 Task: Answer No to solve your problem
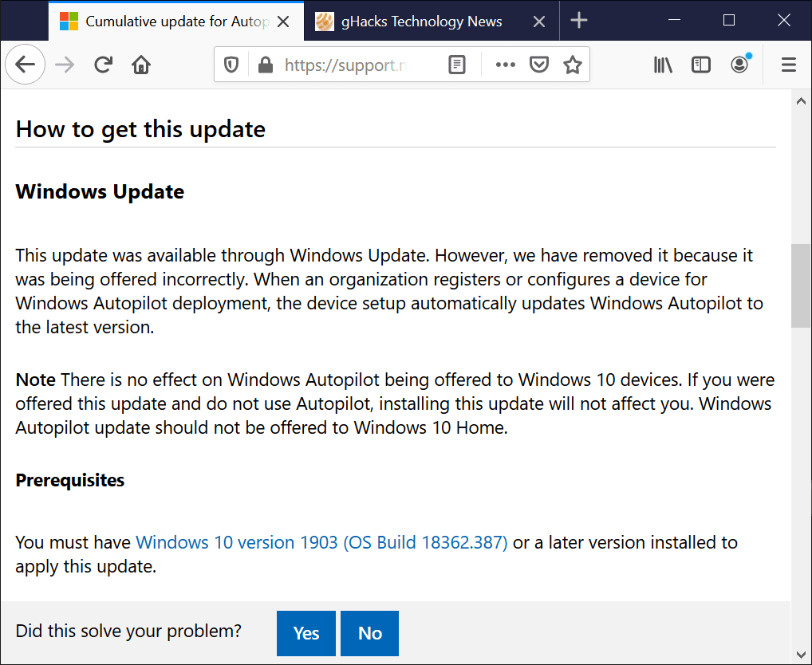(370, 633)
